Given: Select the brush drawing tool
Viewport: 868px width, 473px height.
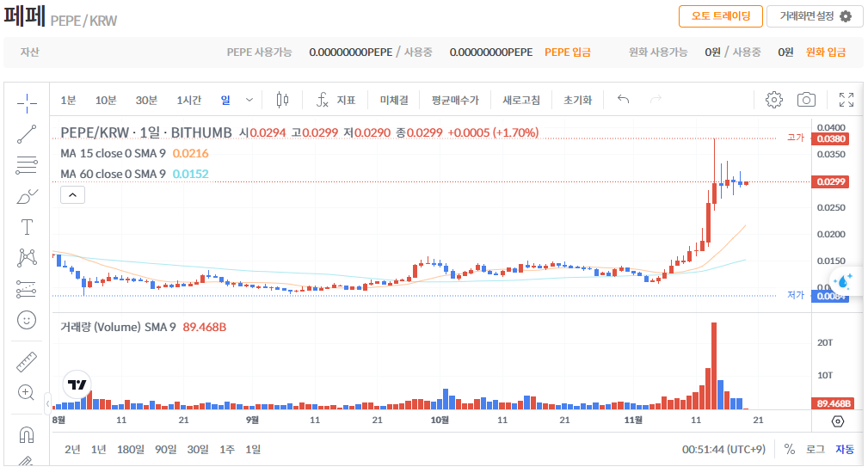Looking at the screenshot, I should coord(27,196).
